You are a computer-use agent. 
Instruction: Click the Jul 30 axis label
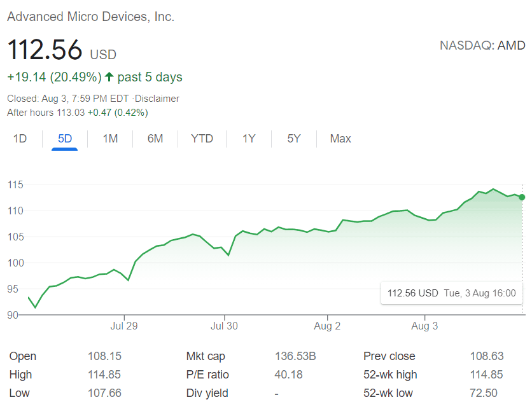pos(224,326)
